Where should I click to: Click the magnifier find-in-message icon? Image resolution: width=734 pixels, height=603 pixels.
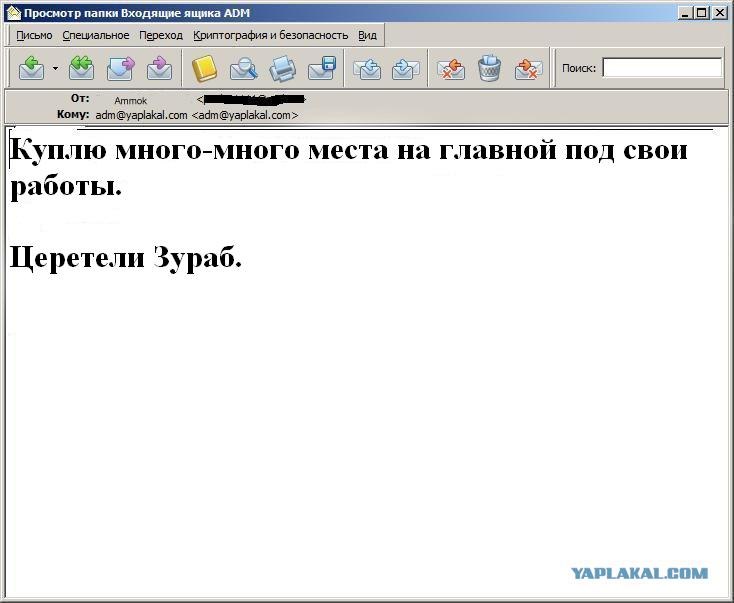(x=243, y=68)
